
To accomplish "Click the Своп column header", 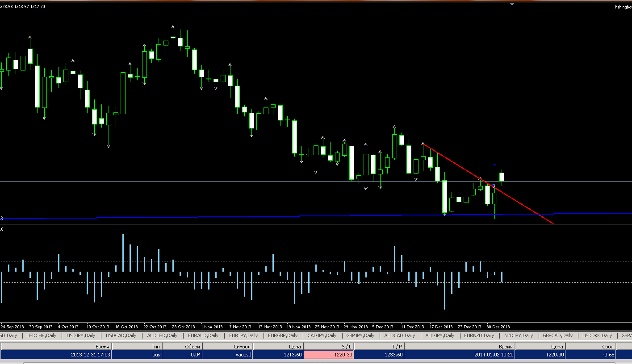I will tap(591, 346).
